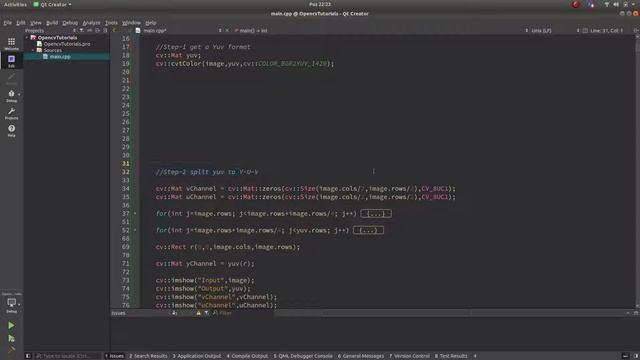Switch to 1 Issues output pane
This screenshot has height=360, width=640.
point(114,356)
